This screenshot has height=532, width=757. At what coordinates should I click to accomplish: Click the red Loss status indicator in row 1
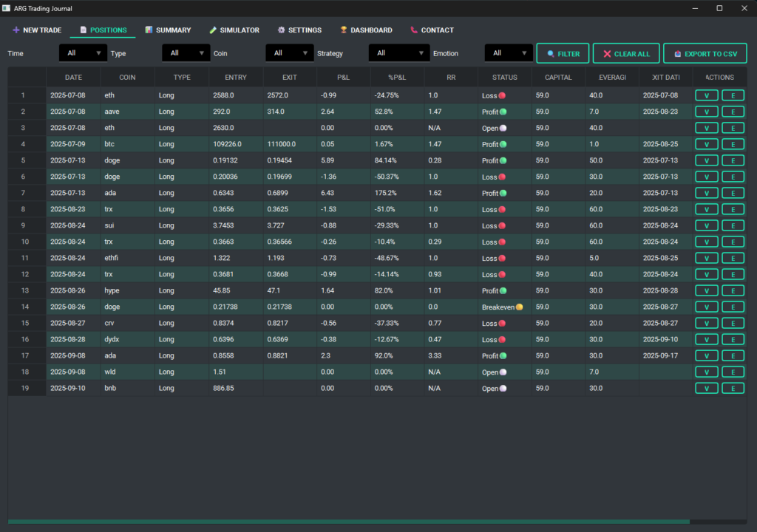pos(502,95)
